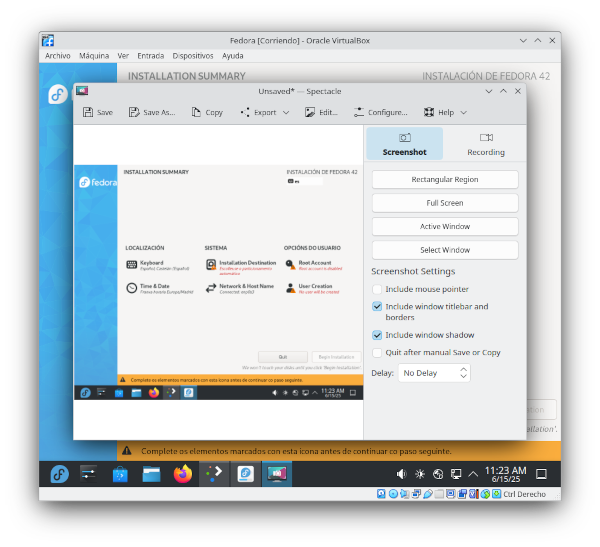600x547 pixels.
Task: Expand the Help menu in Spectacle
Action: [445, 113]
